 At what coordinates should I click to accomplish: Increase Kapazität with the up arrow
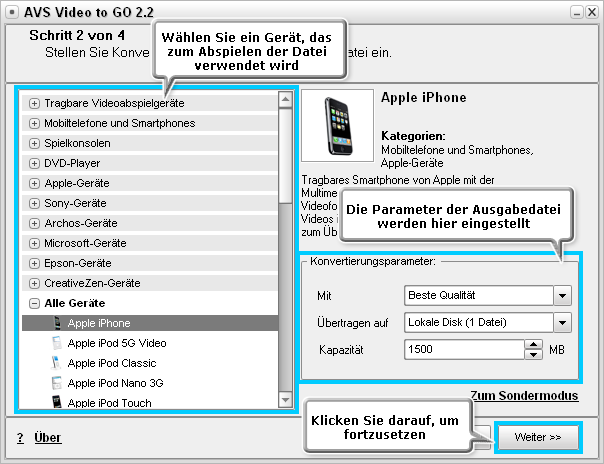click(x=534, y=345)
